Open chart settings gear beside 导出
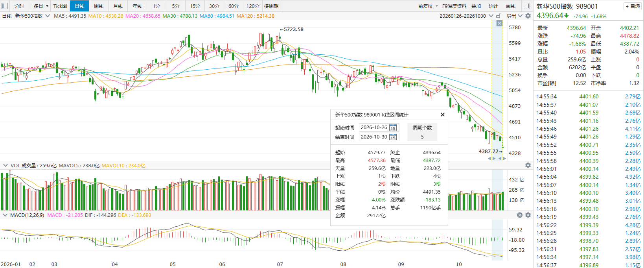 (528, 16)
